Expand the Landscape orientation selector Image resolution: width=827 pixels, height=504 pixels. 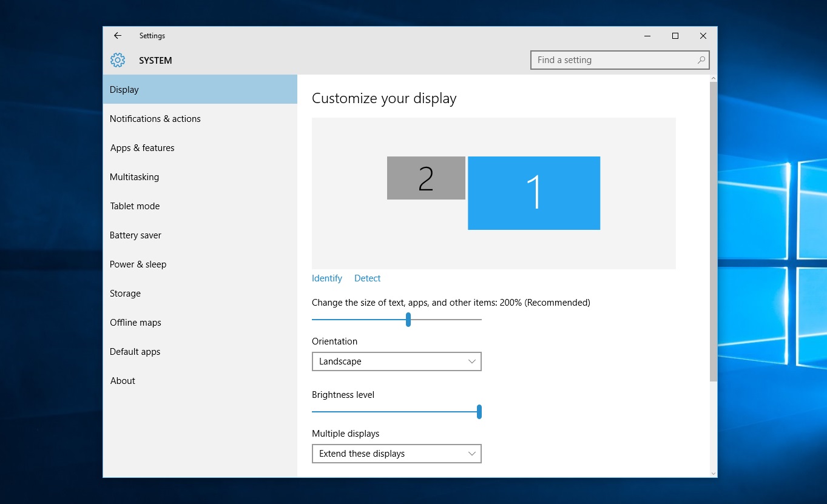pyautogui.click(x=471, y=361)
